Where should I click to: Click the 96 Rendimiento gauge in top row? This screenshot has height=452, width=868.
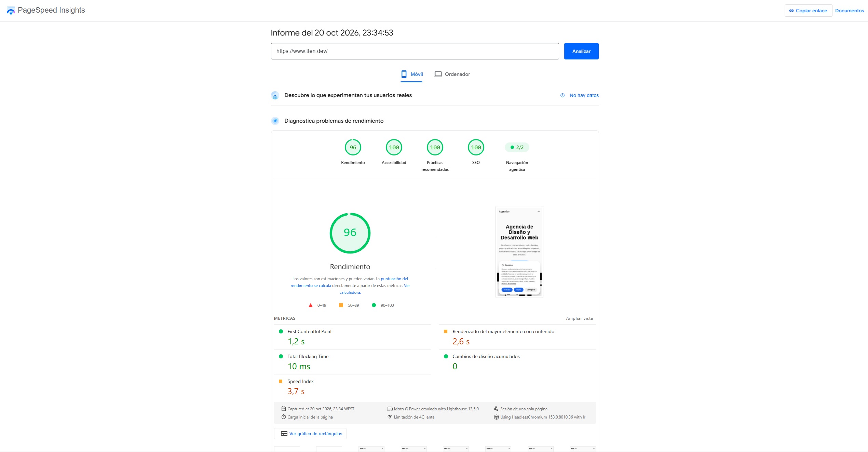[353, 148]
